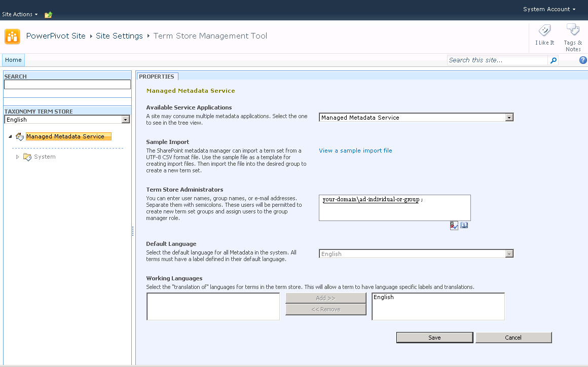Click the << Remove button

325,309
